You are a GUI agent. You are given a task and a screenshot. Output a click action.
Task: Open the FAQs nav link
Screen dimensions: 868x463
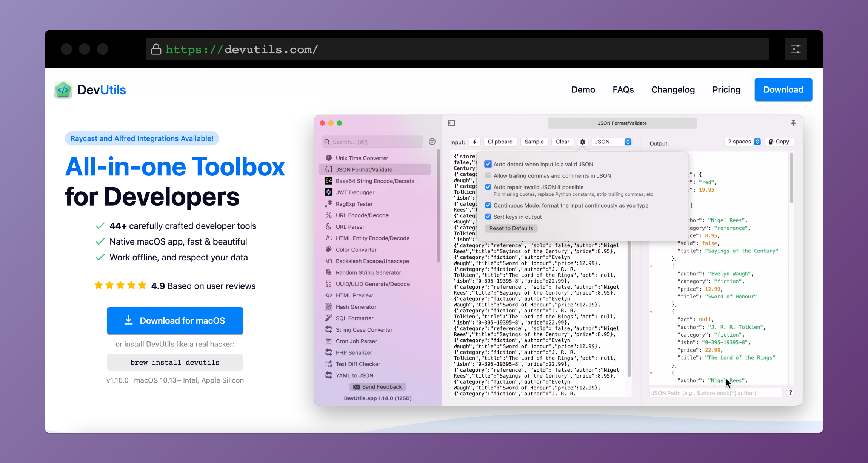coord(623,90)
